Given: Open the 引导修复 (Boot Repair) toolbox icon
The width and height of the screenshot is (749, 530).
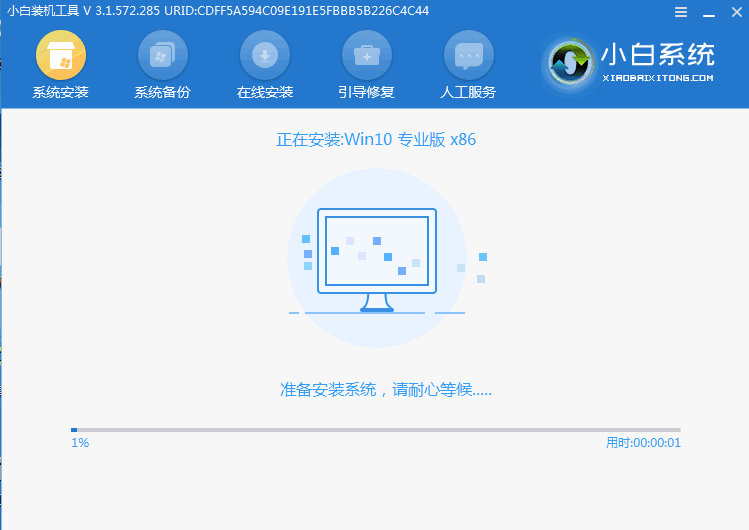Looking at the screenshot, I should point(366,55).
